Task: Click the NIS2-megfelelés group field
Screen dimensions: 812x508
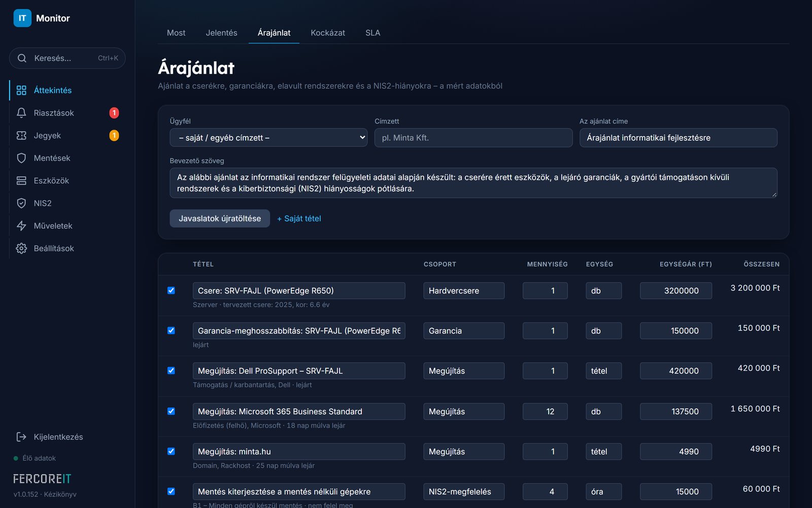Action: [464, 492]
